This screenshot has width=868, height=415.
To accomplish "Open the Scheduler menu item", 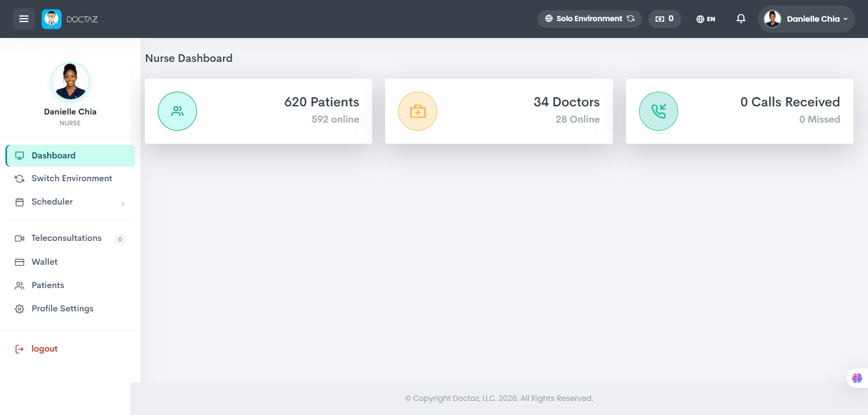I will point(71,202).
